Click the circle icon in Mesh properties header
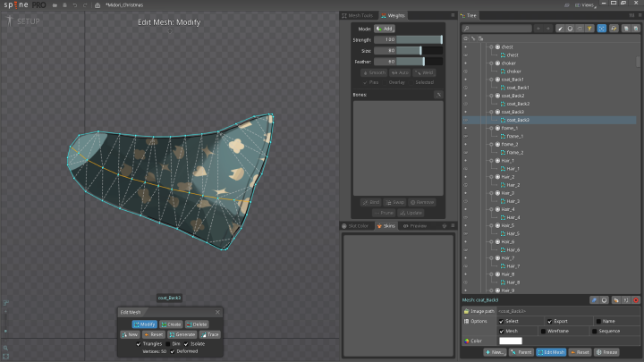Screen dimensions: 644x362 tap(604, 300)
